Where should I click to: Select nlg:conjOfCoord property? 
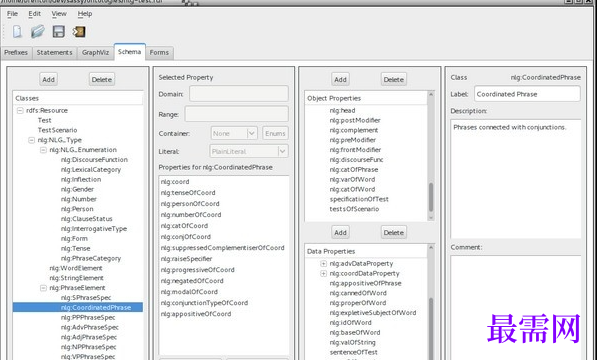tap(186, 237)
